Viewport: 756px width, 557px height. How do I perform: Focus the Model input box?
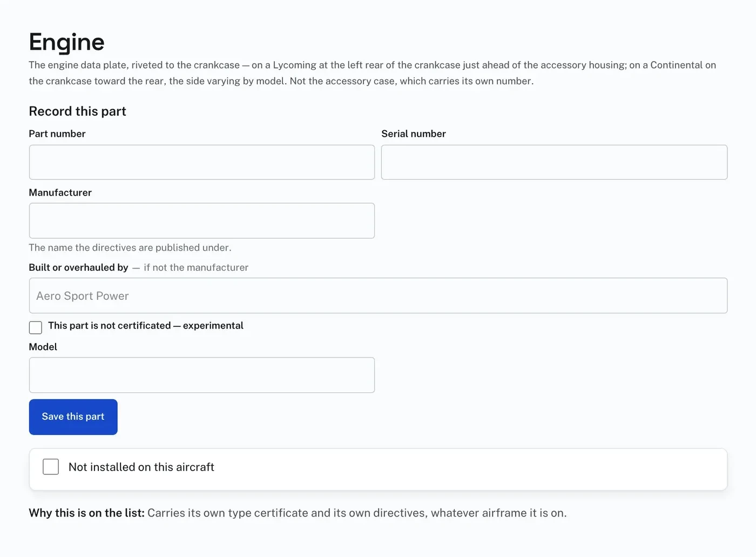[201, 375]
